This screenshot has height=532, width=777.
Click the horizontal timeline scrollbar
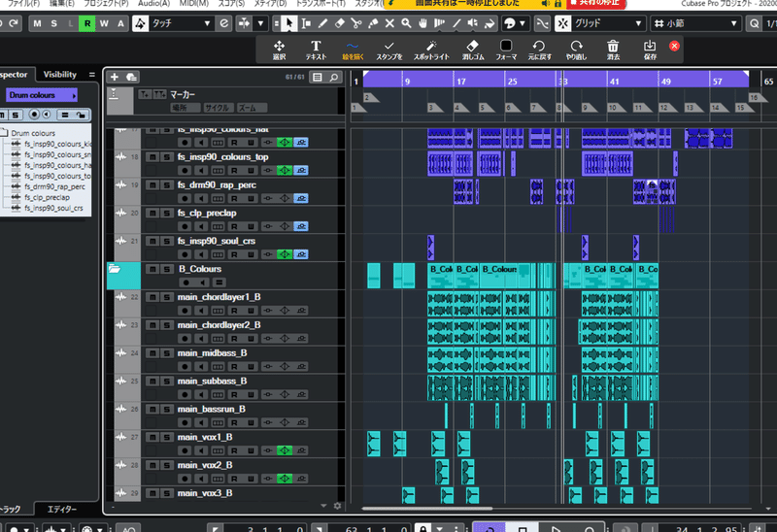click(427, 508)
